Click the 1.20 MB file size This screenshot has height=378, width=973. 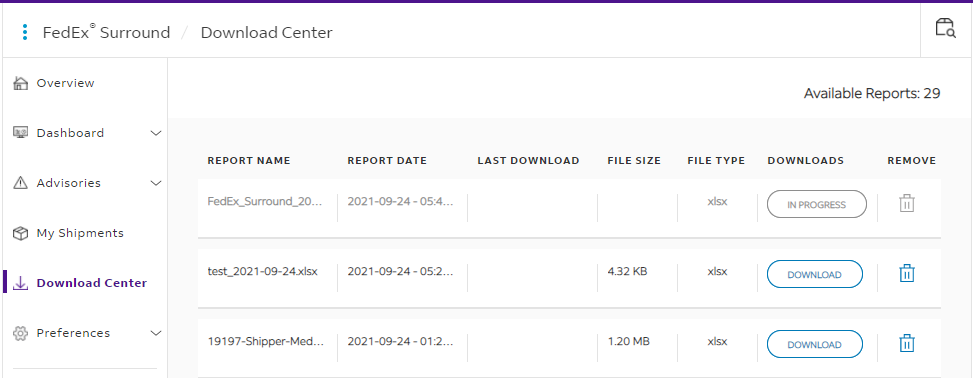point(628,341)
